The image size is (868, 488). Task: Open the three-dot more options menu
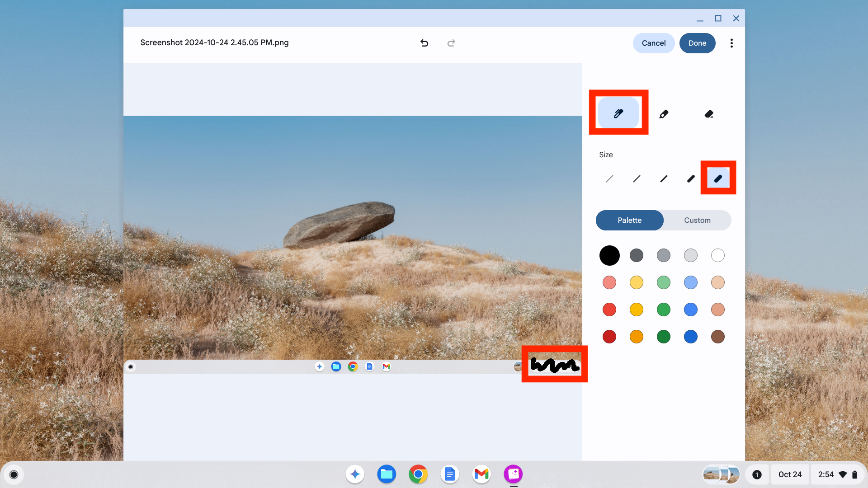pos(731,43)
